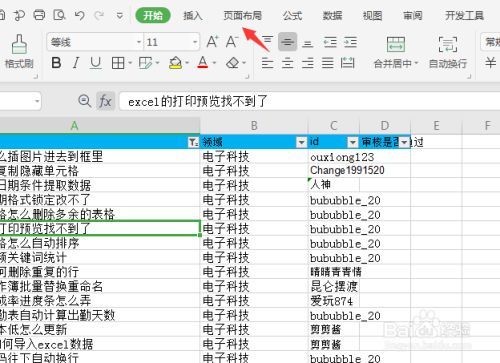Increase indent
The width and height of the screenshot is (500, 363).
click(x=350, y=42)
